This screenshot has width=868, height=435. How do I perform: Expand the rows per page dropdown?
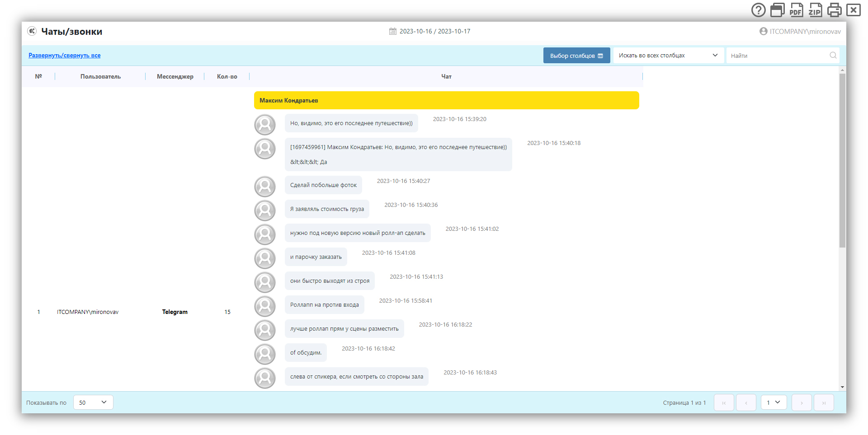coord(93,402)
